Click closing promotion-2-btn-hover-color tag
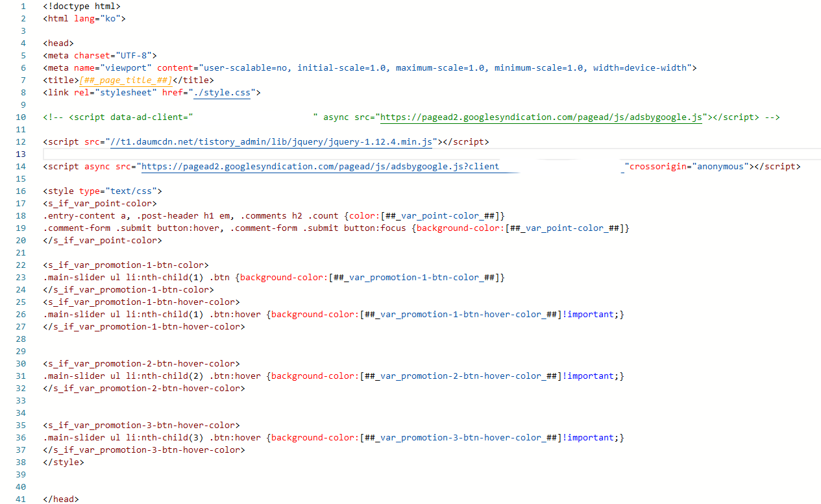Screen dimensions: 821x504 144,388
